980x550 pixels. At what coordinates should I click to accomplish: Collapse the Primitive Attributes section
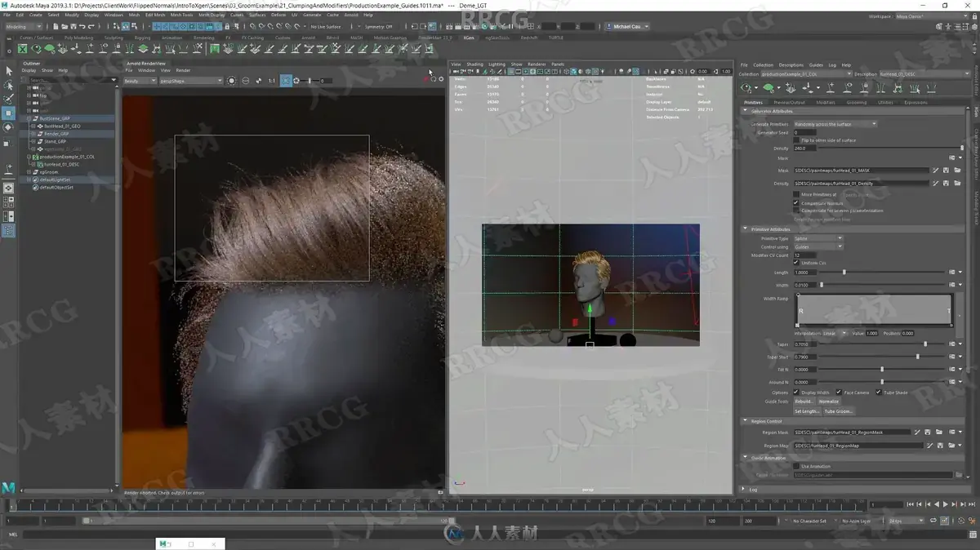tap(745, 229)
